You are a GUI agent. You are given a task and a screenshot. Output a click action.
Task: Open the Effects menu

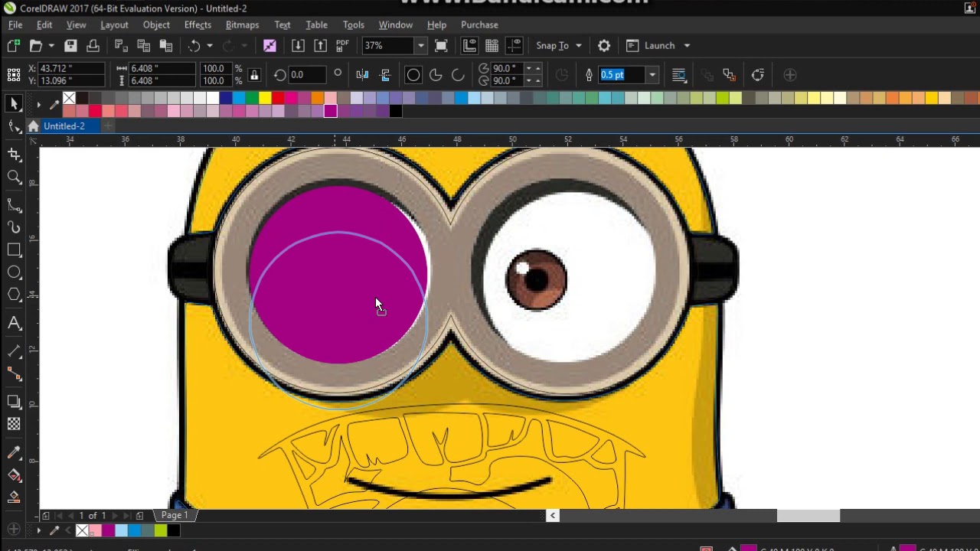point(198,24)
